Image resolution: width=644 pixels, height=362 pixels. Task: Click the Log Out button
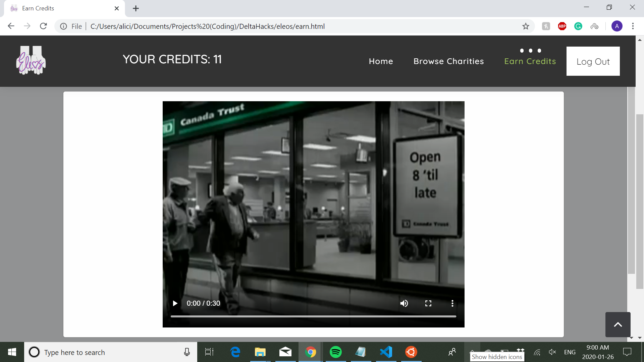tap(593, 61)
